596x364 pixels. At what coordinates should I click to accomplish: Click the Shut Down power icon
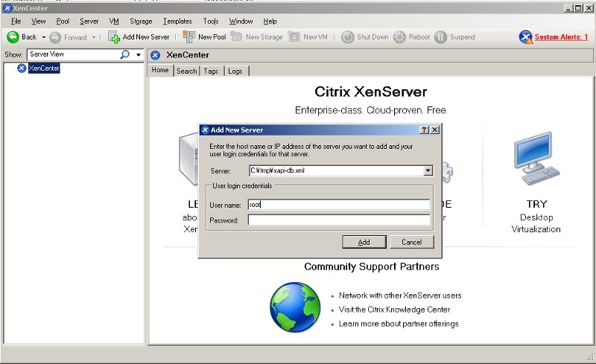click(347, 37)
